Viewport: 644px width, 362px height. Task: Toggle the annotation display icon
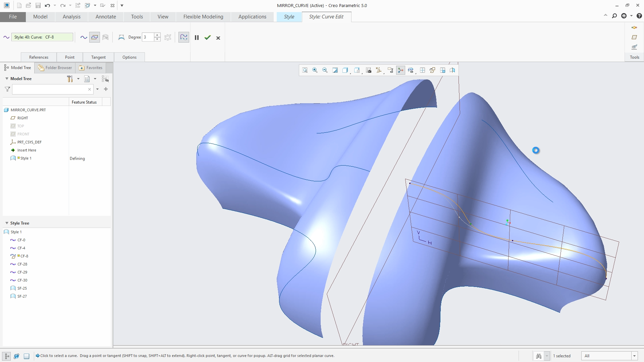click(390, 70)
